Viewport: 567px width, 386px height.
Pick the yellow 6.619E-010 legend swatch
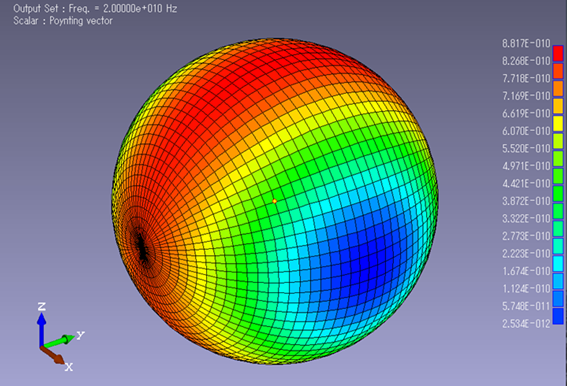point(558,123)
